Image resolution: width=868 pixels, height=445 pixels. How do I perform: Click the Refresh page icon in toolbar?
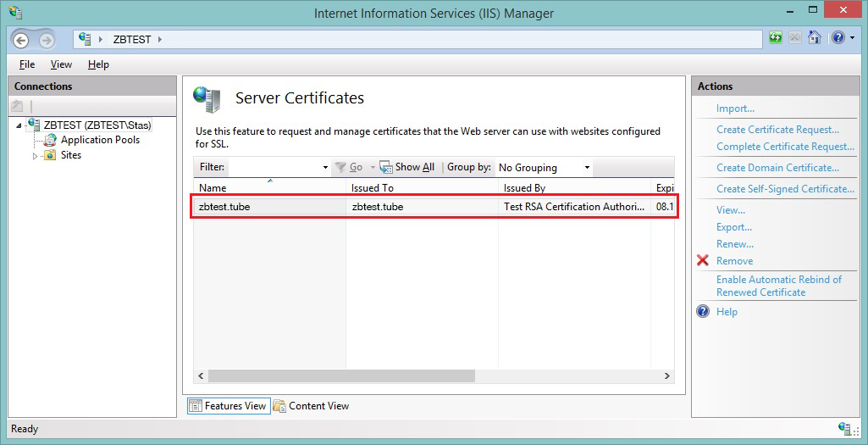[776, 38]
